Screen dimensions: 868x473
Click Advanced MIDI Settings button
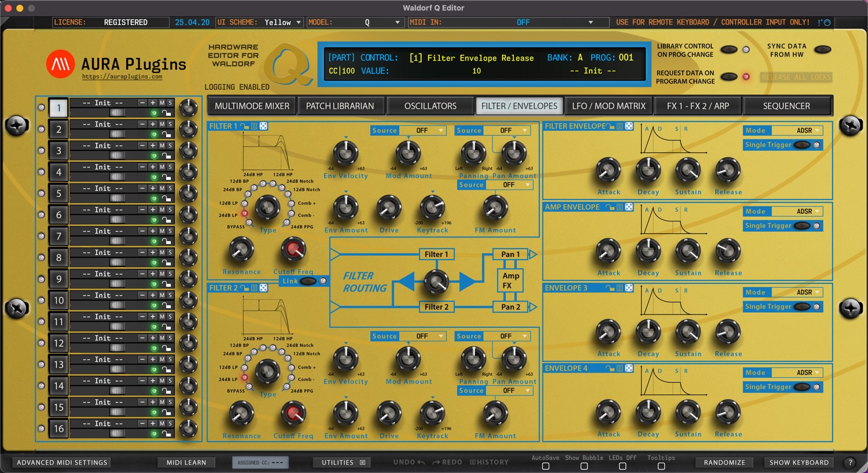pos(62,462)
